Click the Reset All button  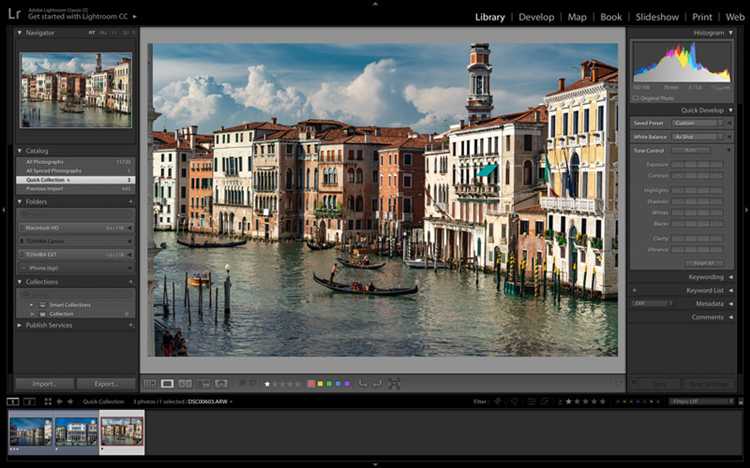coord(705,263)
